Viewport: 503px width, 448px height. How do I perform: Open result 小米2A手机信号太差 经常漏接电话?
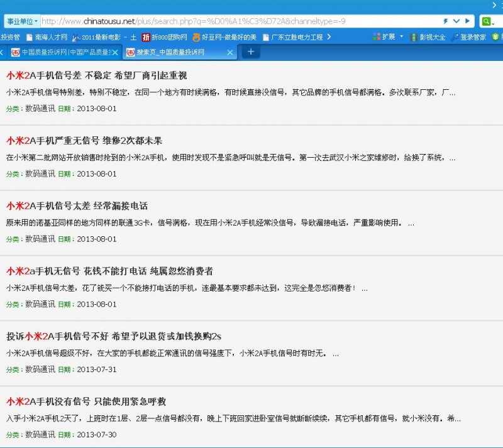pyautogui.click(x=77, y=205)
